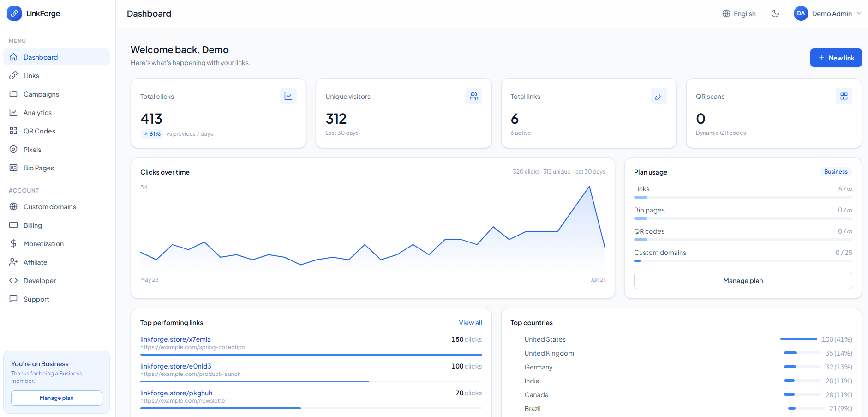Image resolution: width=868 pixels, height=417 pixels.
Task: Click the Monetization dollar icon
Action: click(x=13, y=243)
